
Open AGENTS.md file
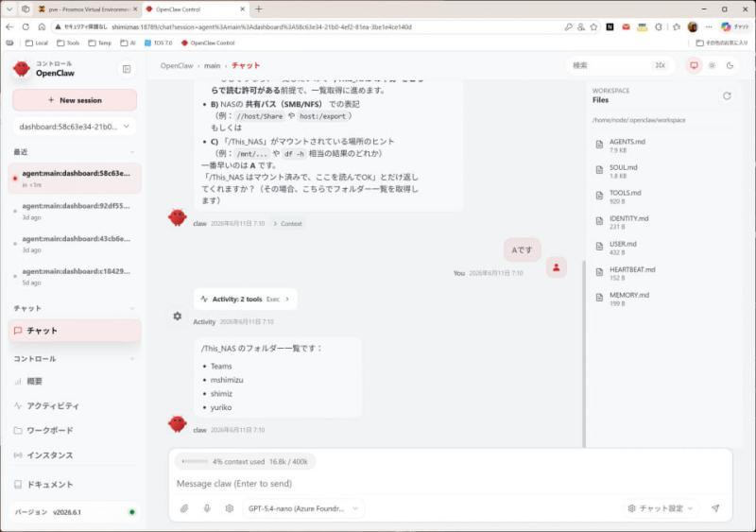pyautogui.click(x=661, y=146)
